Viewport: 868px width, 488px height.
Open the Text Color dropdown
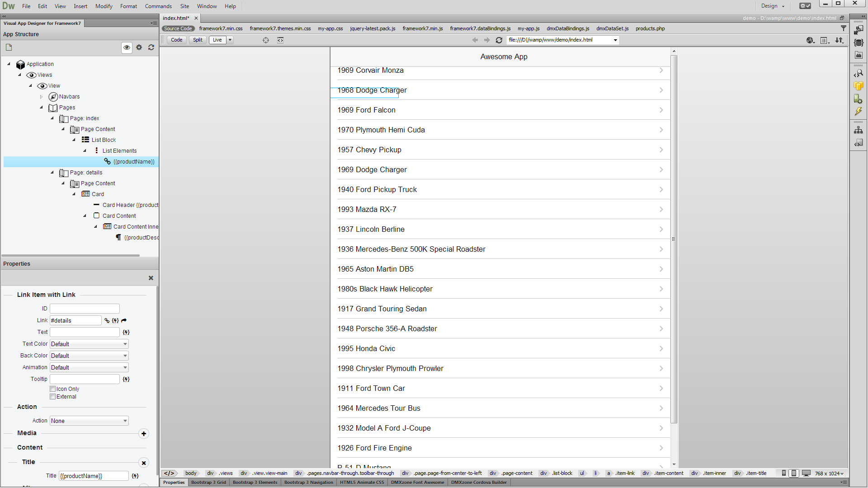click(x=89, y=344)
